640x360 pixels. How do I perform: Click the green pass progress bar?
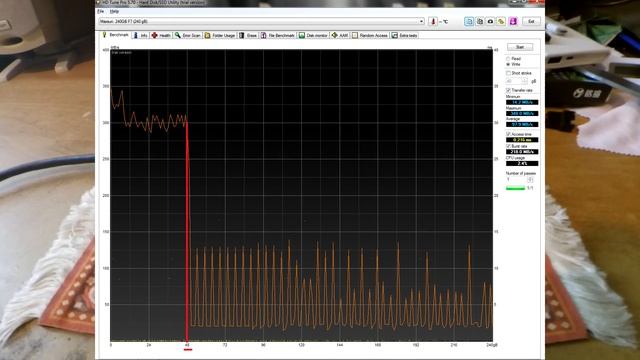click(x=516, y=188)
